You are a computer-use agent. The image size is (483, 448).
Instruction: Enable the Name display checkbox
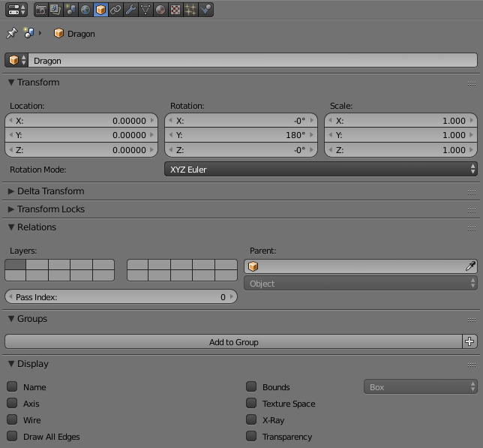(12, 386)
